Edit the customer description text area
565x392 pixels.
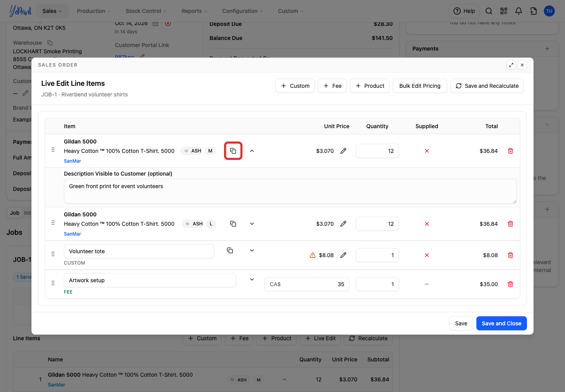click(x=290, y=191)
